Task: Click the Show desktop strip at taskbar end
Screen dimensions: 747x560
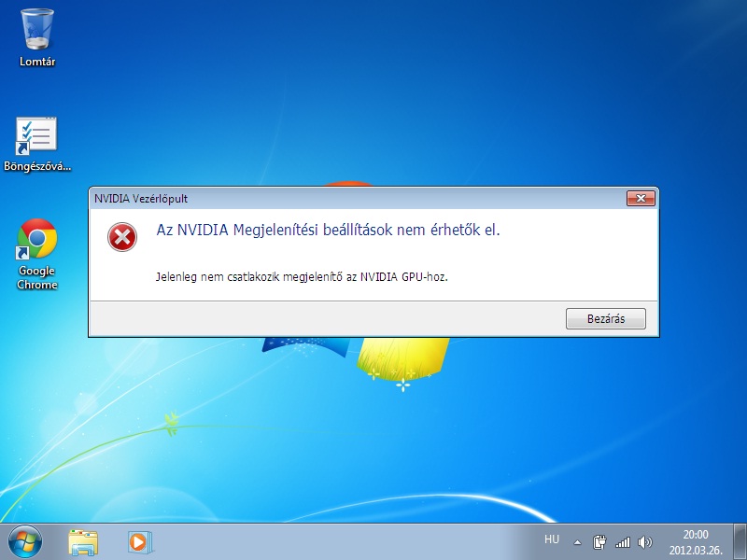Action: [x=740, y=542]
